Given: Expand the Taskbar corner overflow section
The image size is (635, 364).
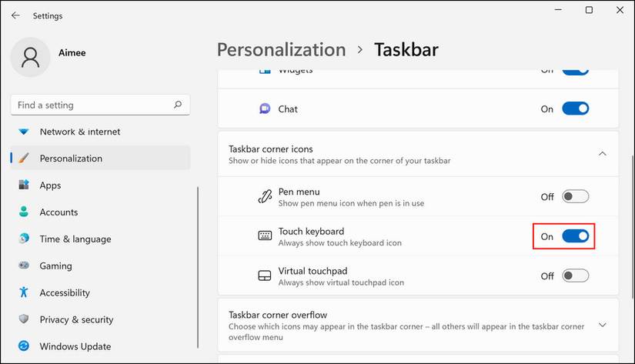Looking at the screenshot, I should (x=603, y=325).
